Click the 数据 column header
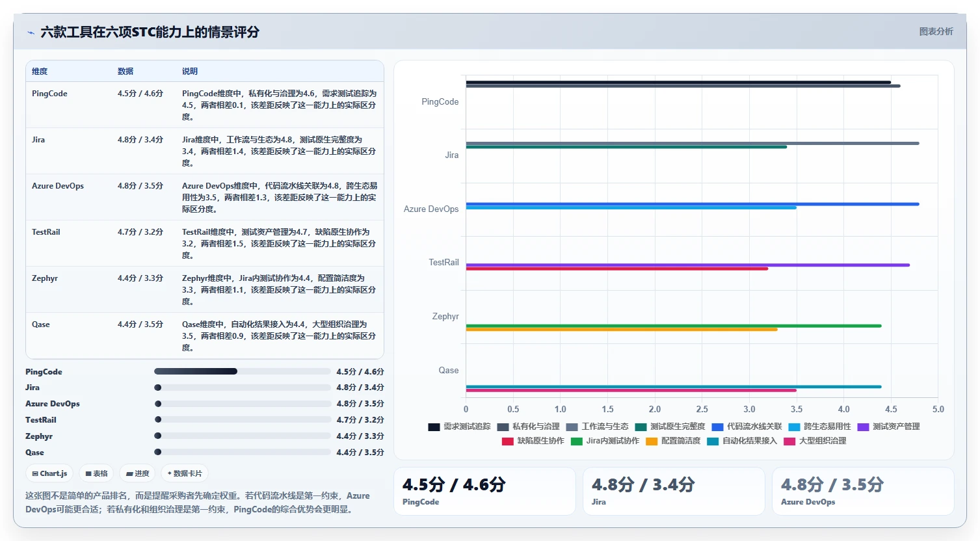 [126, 72]
